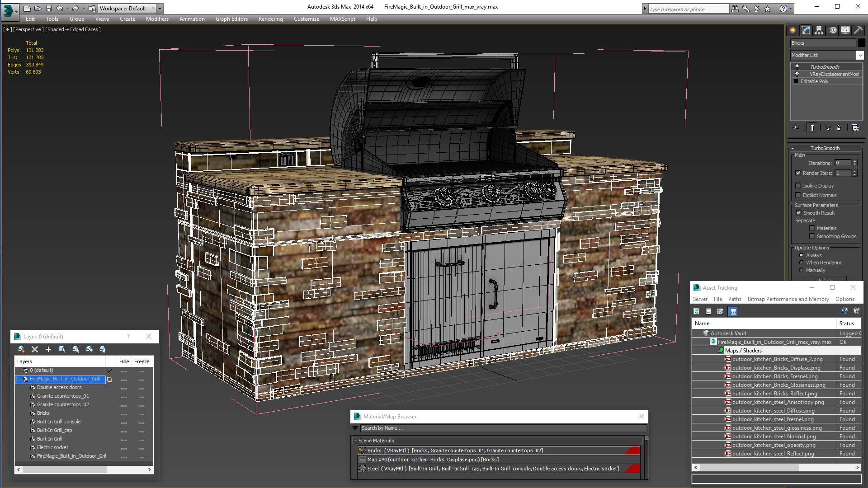
Task: Click the Bricks object color swatch
Action: (x=862, y=43)
